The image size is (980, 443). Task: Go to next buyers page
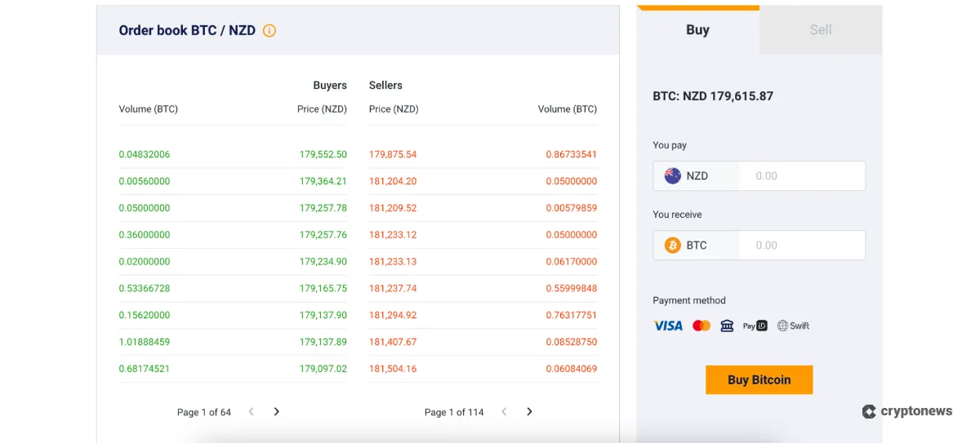pyautogui.click(x=276, y=412)
